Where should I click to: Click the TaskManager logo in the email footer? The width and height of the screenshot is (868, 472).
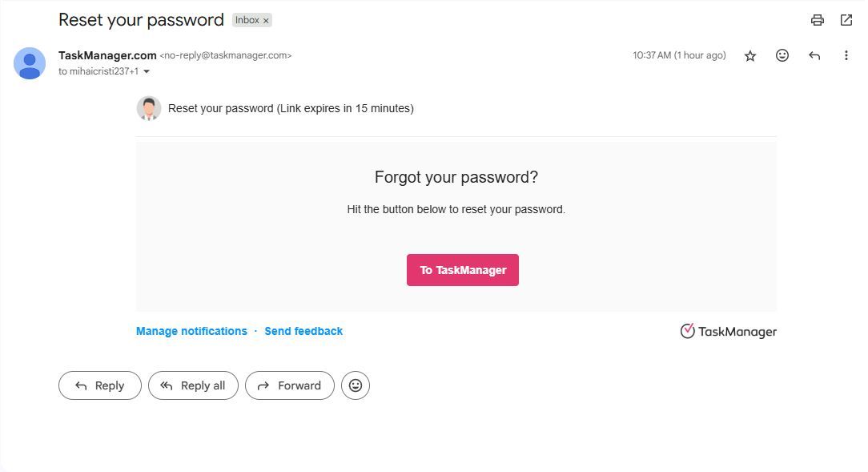728,331
